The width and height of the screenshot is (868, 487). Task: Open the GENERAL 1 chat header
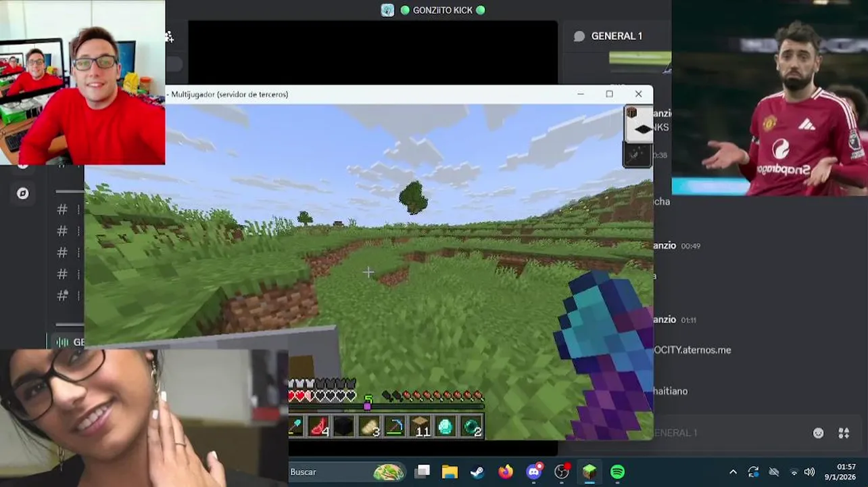tap(617, 37)
